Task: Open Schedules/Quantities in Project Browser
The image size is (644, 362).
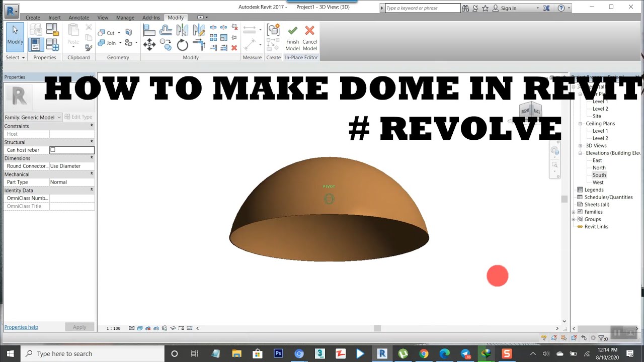Action: (608, 197)
